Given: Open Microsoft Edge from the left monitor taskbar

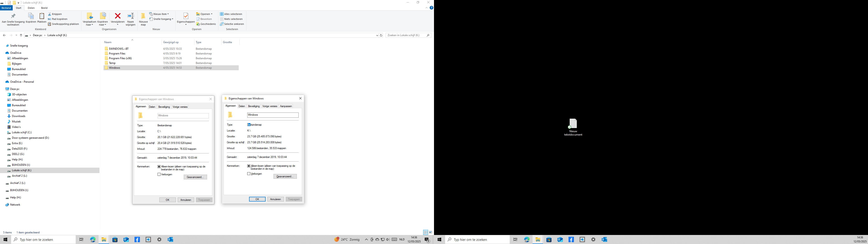Looking at the screenshot, I should (93, 240).
